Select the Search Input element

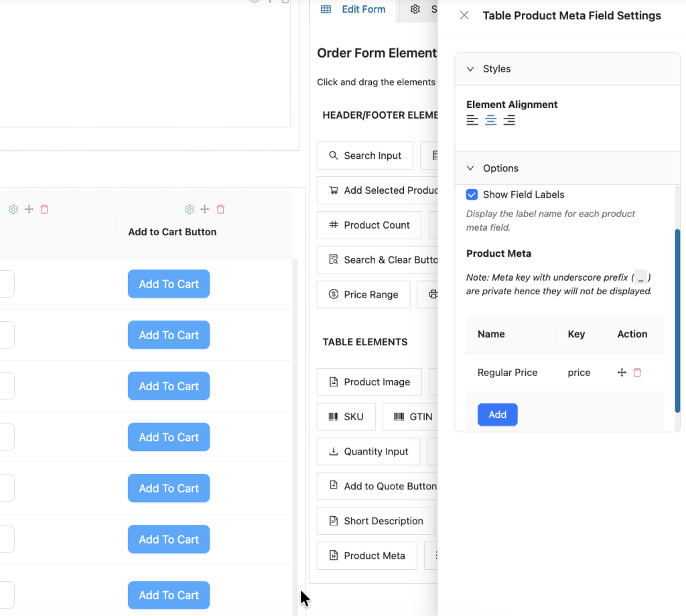[x=365, y=156]
